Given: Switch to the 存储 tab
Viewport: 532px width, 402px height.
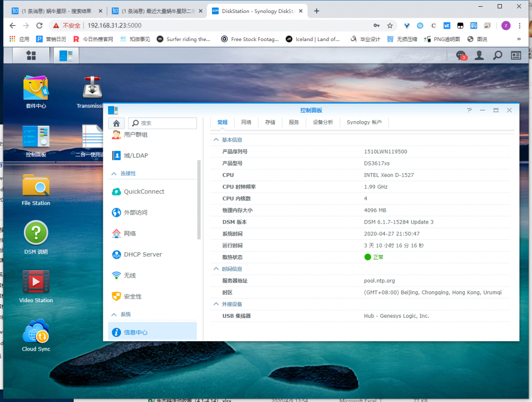Looking at the screenshot, I should point(270,122).
